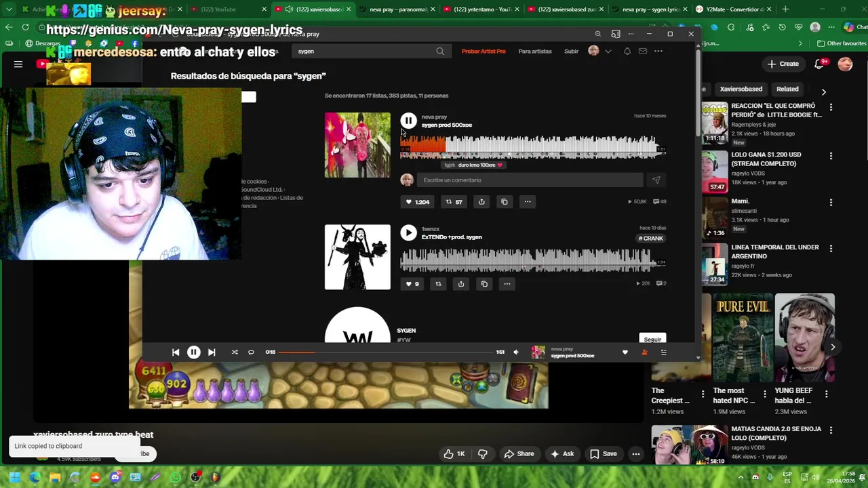The image size is (868, 488).
Task: Open SoundCloud messages envelope
Action: tap(643, 52)
